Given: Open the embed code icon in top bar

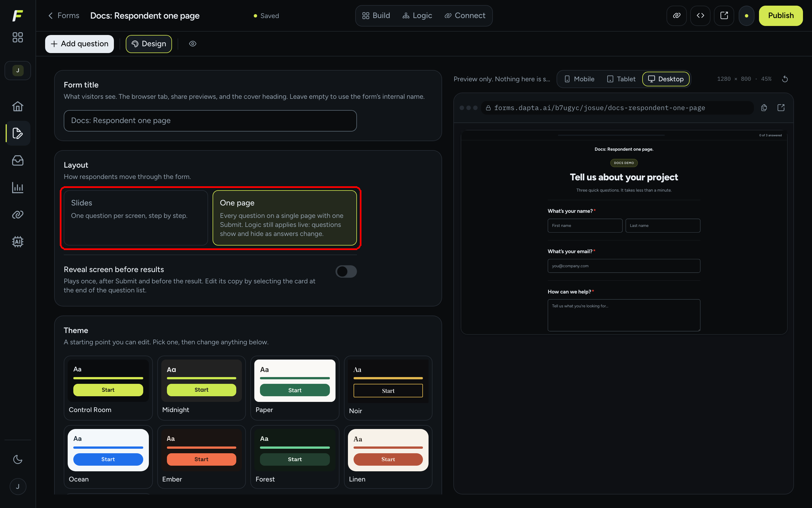Looking at the screenshot, I should click(700, 16).
